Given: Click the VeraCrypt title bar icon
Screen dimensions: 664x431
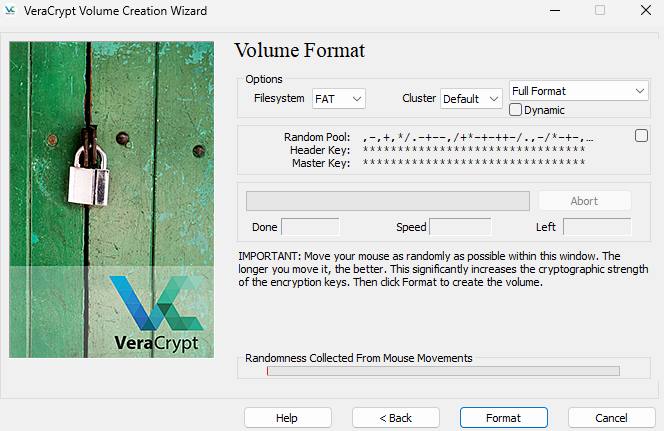Looking at the screenshot, I should point(11,10).
